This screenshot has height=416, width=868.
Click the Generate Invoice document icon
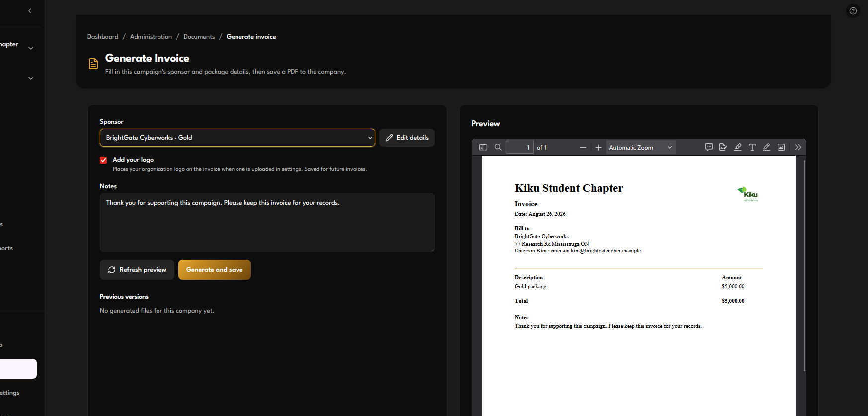click(x=93, y=64)
